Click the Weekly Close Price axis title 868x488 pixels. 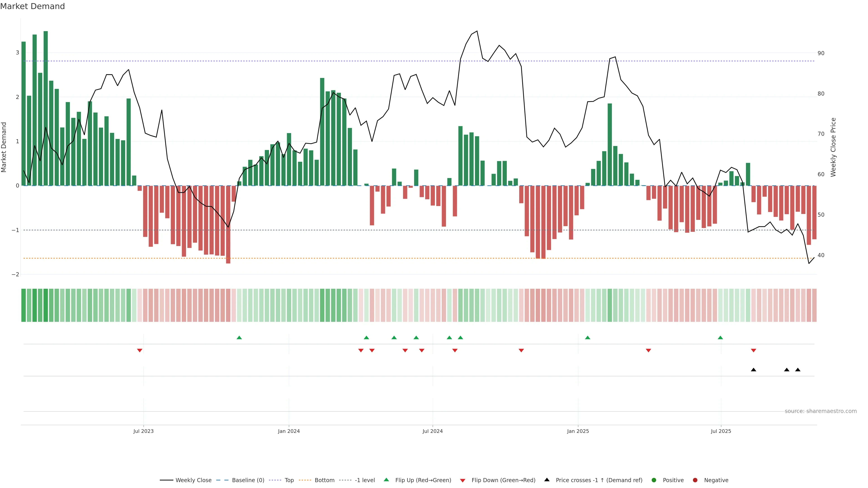point(833,147)
